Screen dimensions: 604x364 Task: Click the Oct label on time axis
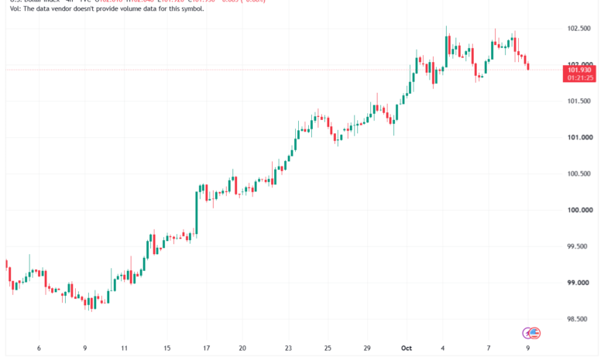click(407, 349)
